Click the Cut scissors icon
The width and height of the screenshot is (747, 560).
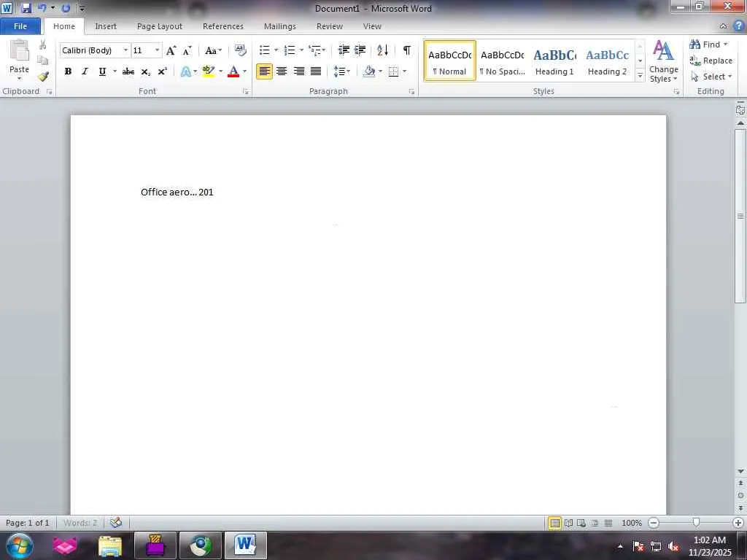(43, 44)
